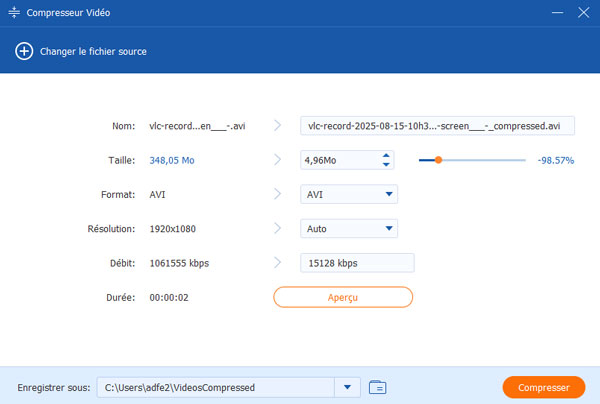Open the AVI format dropdown

click(x=349, y=194)
